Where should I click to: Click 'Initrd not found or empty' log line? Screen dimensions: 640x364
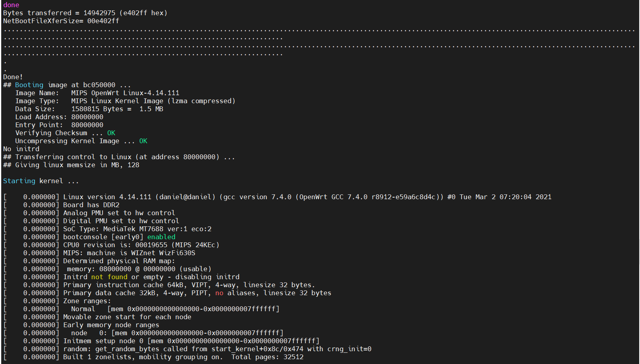(121, 277)
